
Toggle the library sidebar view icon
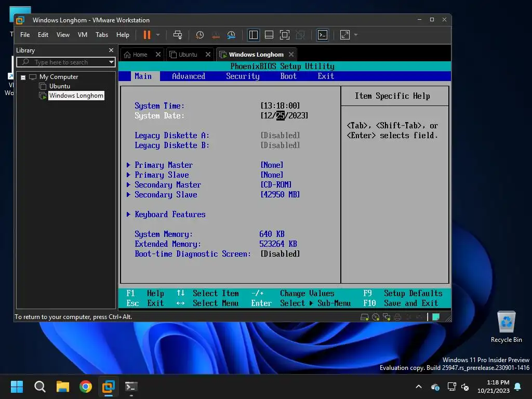tap(253, 35)
